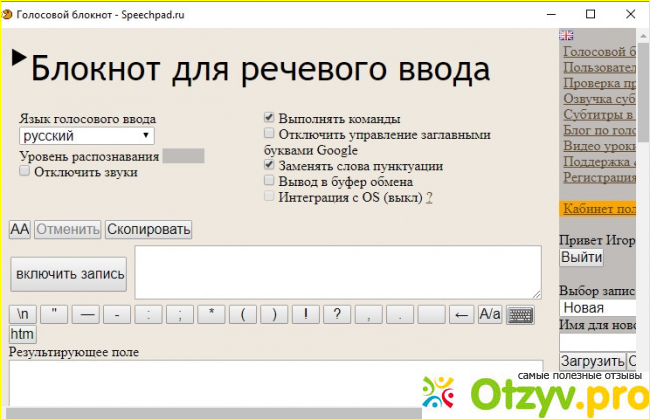Click the A/a case switch button

coord(489,314)
